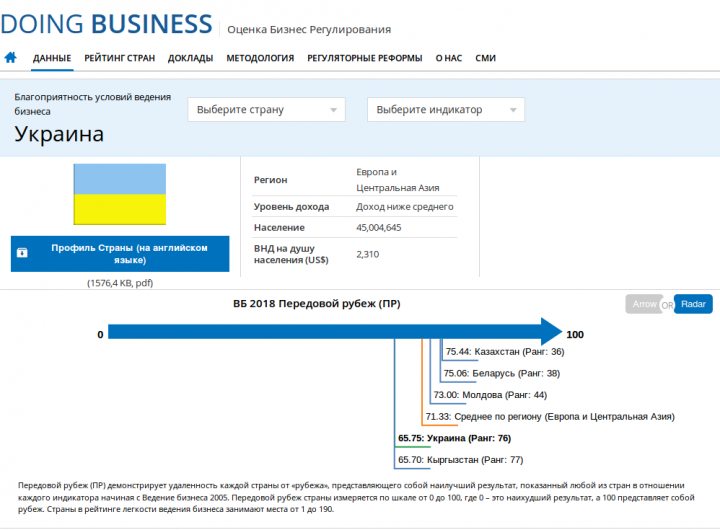Select the 65.75: Украина label
This screenshot has height=530, width=720.
point(454,438)
